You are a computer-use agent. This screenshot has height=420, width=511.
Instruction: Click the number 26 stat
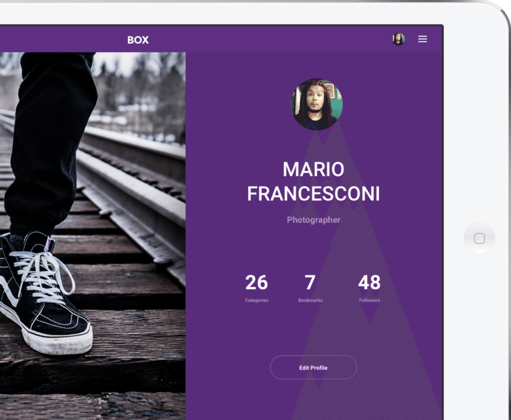256,283
